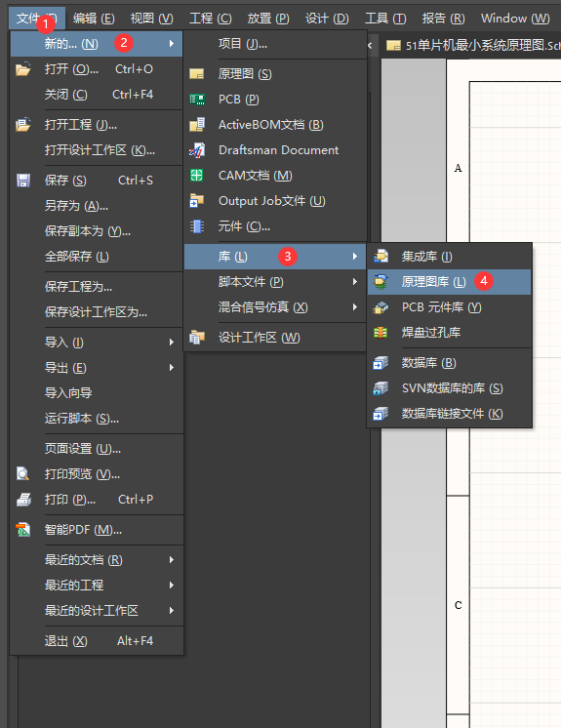Click the SVN数据库的库 icon
This screenshot has height=728, width=561.
tap(381, 388)
